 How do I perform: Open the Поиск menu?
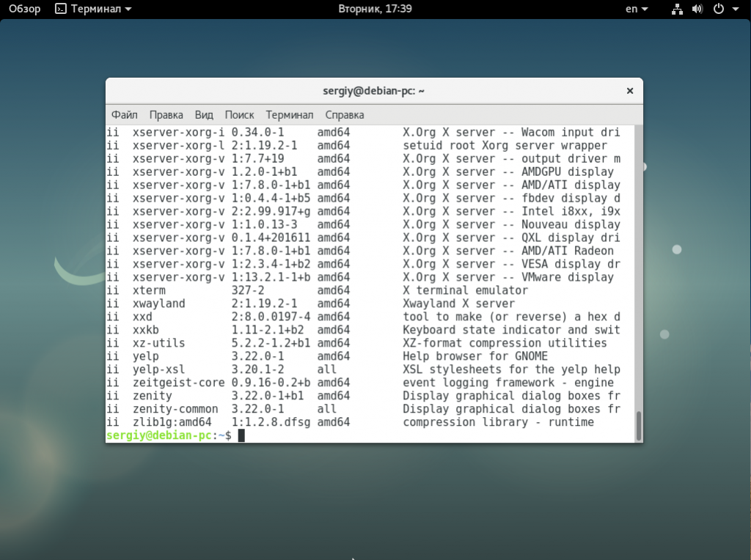(x=239, y=115)
